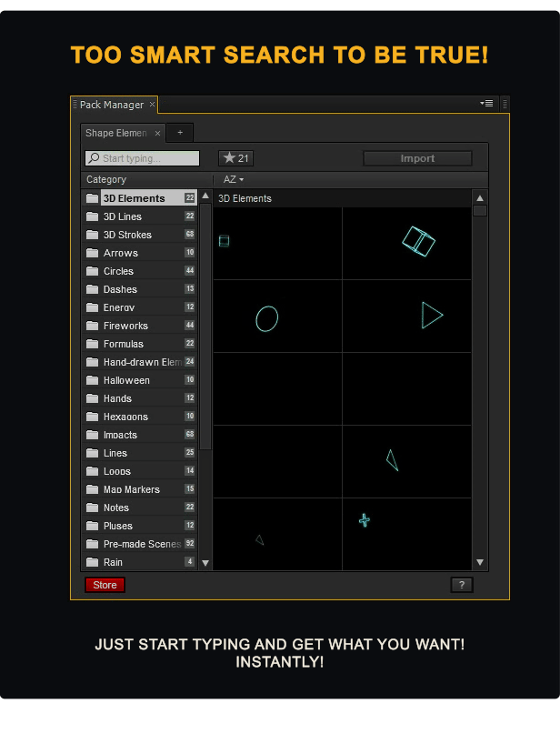Viewport: 560px width, 744px height.
Task: Select the Lines category
Action: tap(141, 453)
